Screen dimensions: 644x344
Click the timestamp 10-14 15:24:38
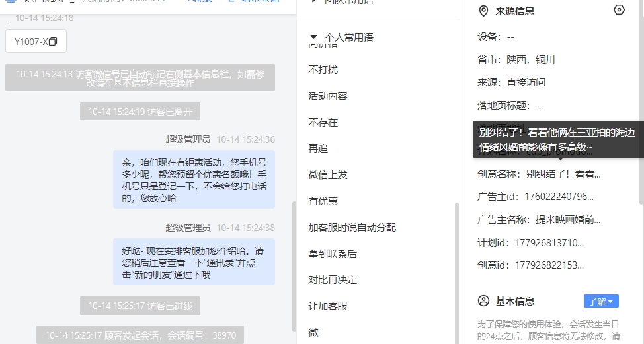coord(245,228)
